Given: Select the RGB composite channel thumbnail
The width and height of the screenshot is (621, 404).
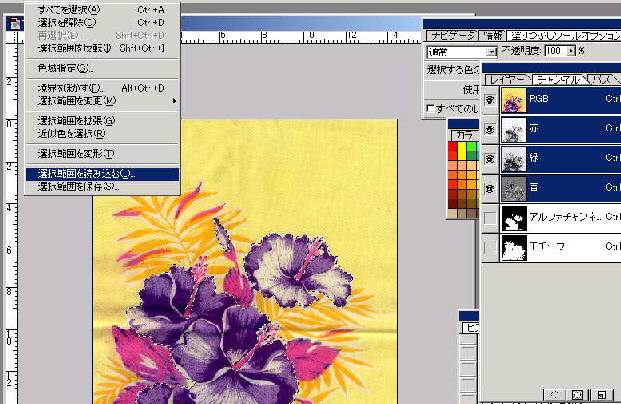Looking at the screenshot, I should (x=514, y=100).
